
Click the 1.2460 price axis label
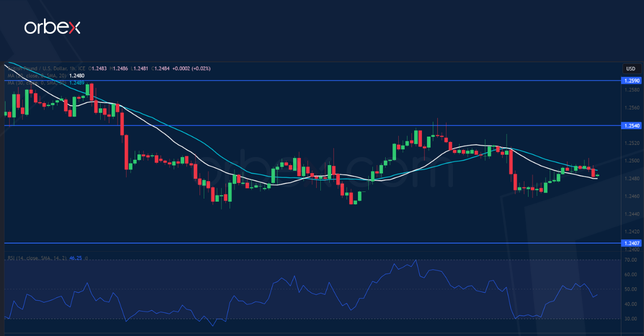(x=631, y=196)
